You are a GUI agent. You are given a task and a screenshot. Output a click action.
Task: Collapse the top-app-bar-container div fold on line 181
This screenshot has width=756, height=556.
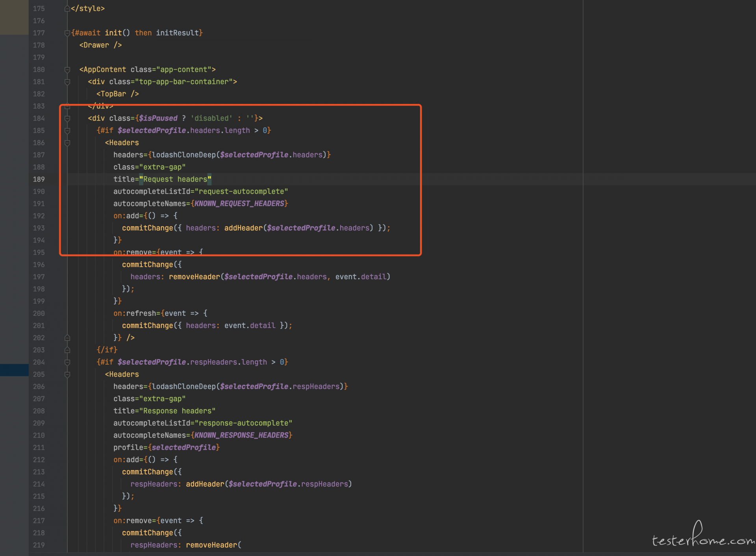[67, 82]
